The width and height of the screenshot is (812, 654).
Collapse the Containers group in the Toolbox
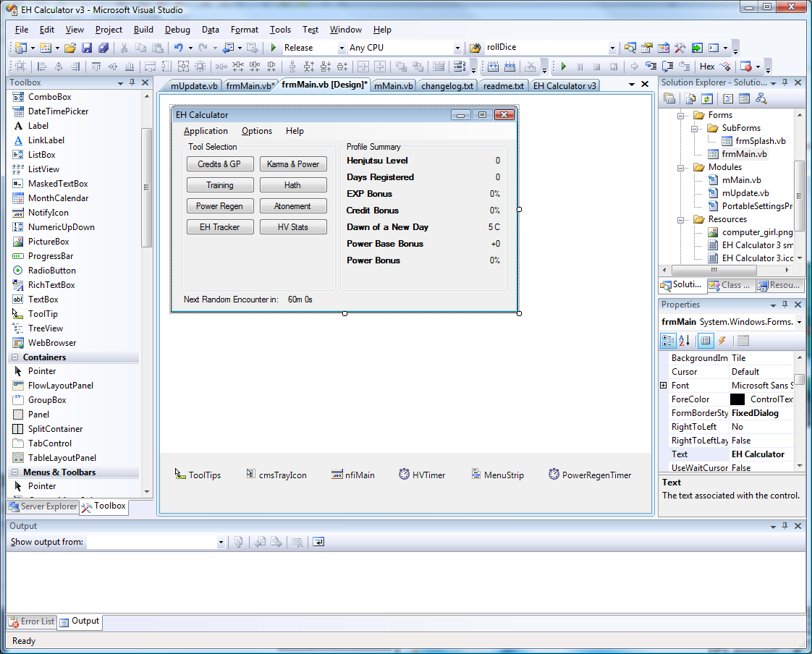click(x=14, y=357)
